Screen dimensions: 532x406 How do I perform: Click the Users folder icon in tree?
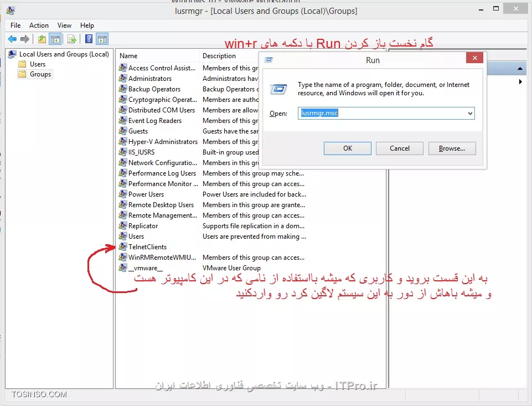coord(22,64)
